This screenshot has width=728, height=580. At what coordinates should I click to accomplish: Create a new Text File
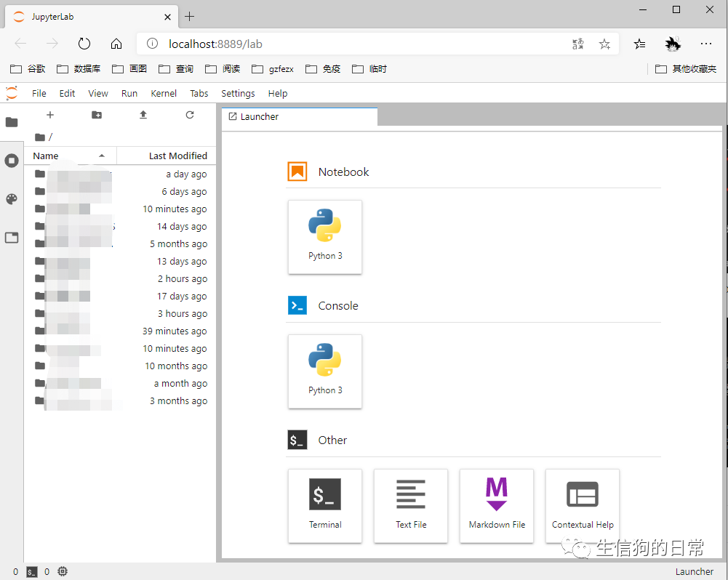[x=411, y=506]
